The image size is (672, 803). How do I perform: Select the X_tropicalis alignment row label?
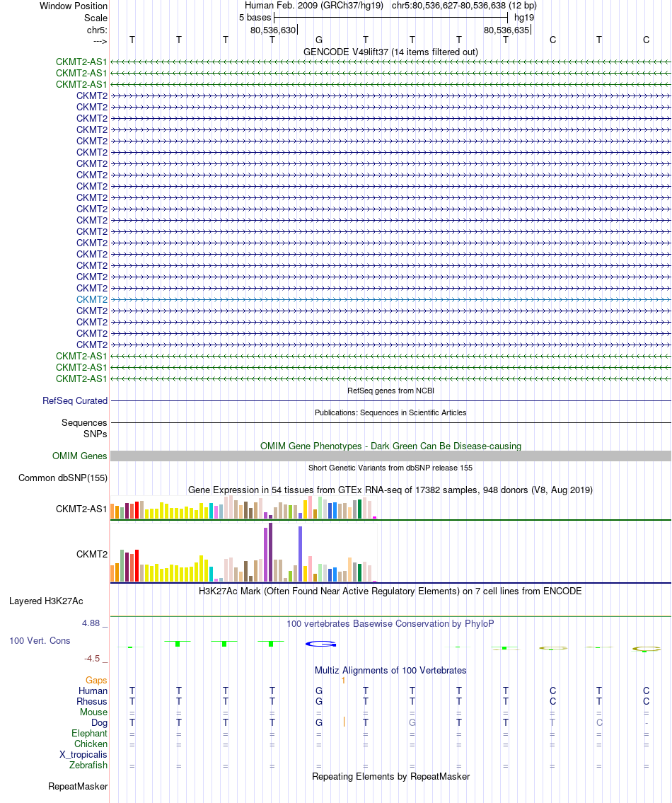(x=83, y=755)
